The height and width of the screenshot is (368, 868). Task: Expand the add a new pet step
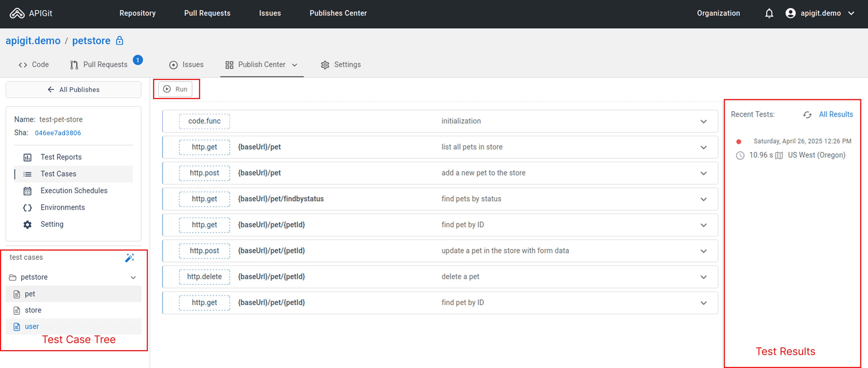[704, 173]
